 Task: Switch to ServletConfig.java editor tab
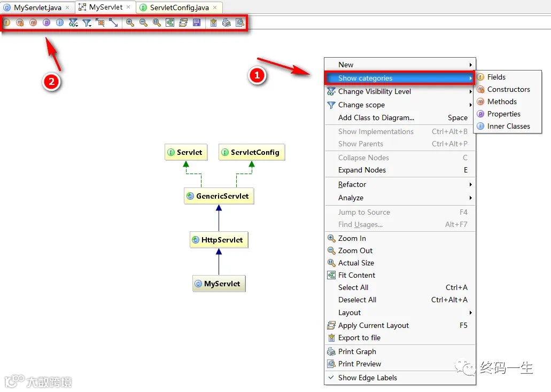(x=179, y=7)
